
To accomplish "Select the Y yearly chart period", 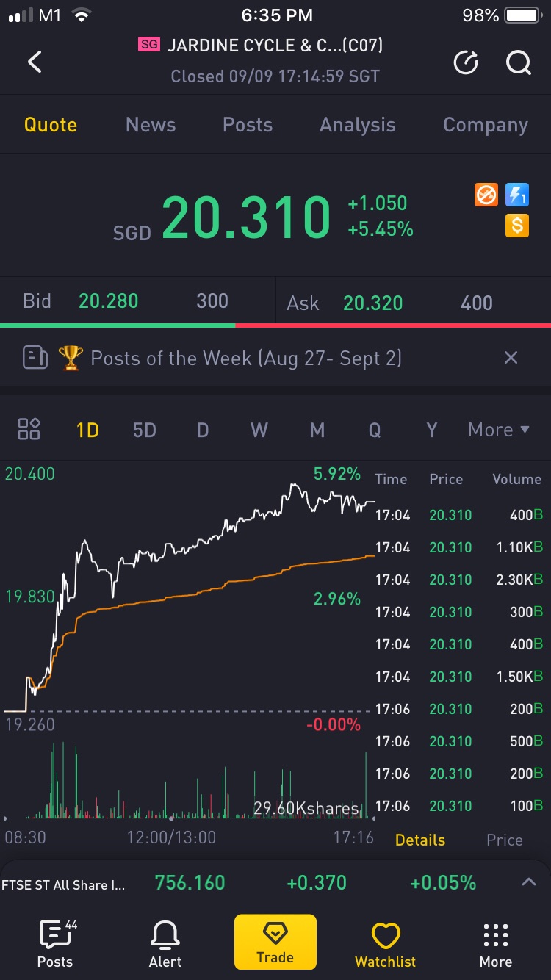I will click(432, 430).
